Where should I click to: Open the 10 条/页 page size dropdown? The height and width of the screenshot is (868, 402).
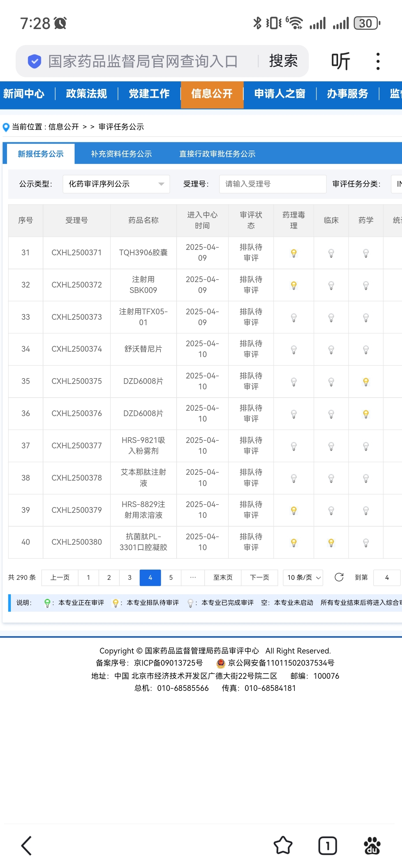click(x=303, y=578)
